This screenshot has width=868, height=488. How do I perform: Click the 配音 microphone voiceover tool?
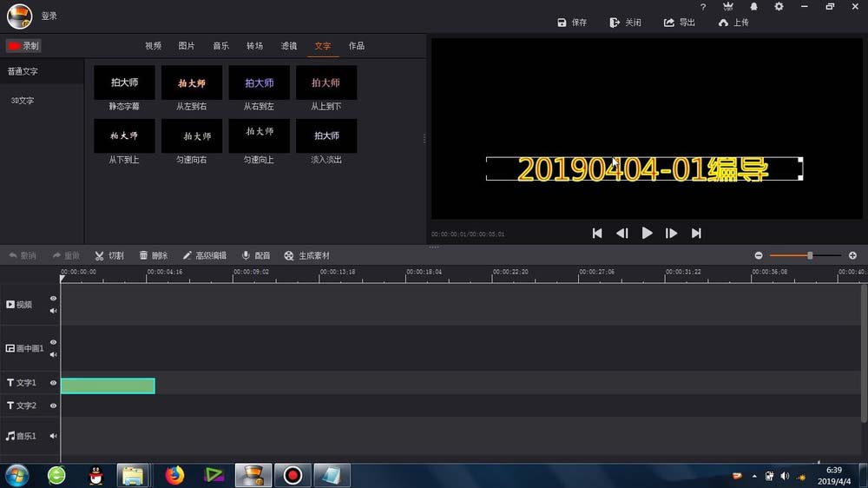click(x=256, y=256)
